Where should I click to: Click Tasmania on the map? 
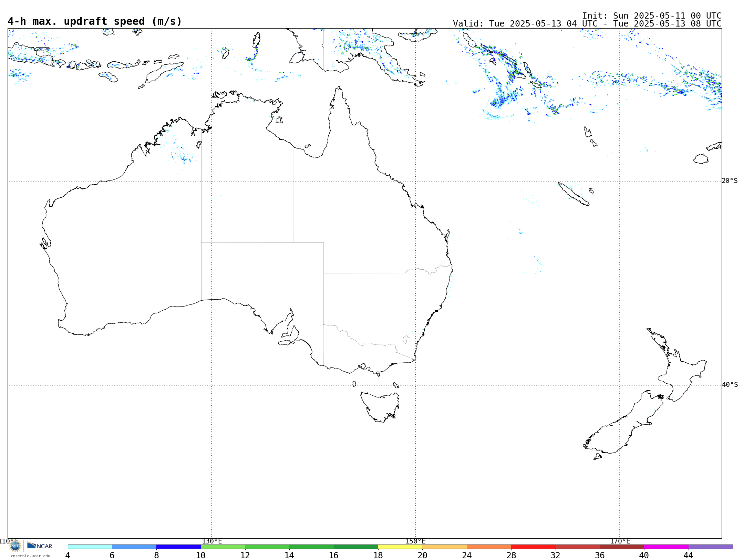pyautogui.click(x=381, y=406)
